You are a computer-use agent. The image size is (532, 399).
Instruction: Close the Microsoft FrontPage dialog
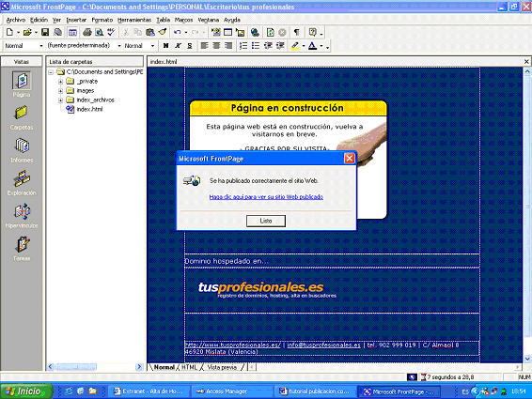[349, 159]
